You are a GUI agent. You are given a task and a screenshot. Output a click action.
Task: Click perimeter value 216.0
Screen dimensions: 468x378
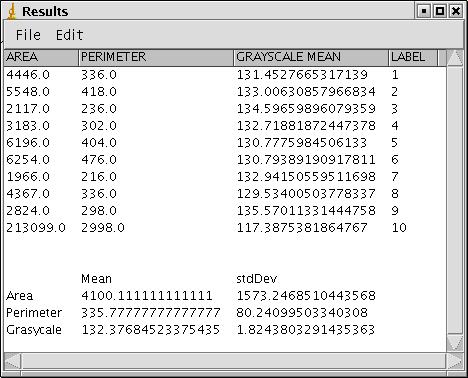99,177
